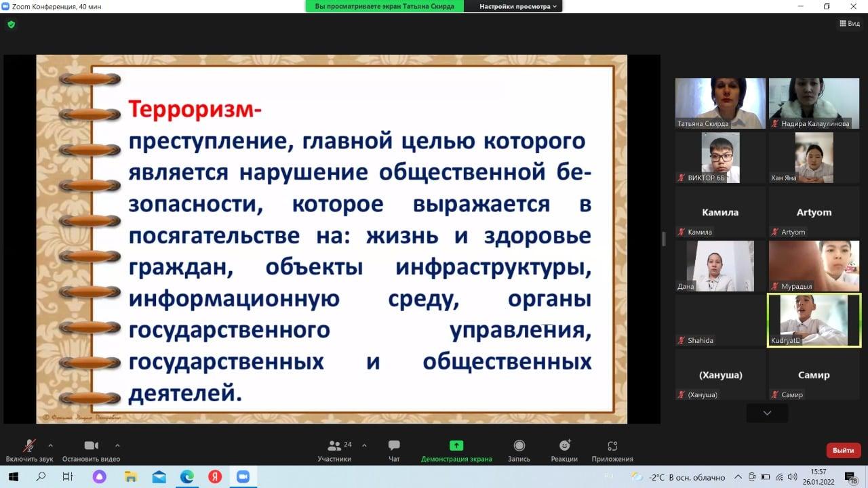The width and height of the screenshot is (868, 488).
Task: Open Zoom from Windows taskbar
Action: click(243, 477)
